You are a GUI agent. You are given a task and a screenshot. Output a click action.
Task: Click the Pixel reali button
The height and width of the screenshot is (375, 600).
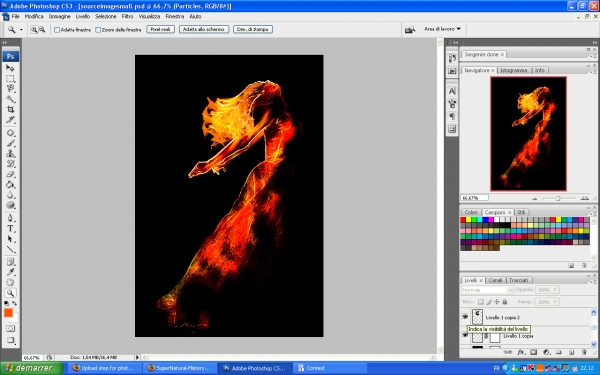[160, 29]
